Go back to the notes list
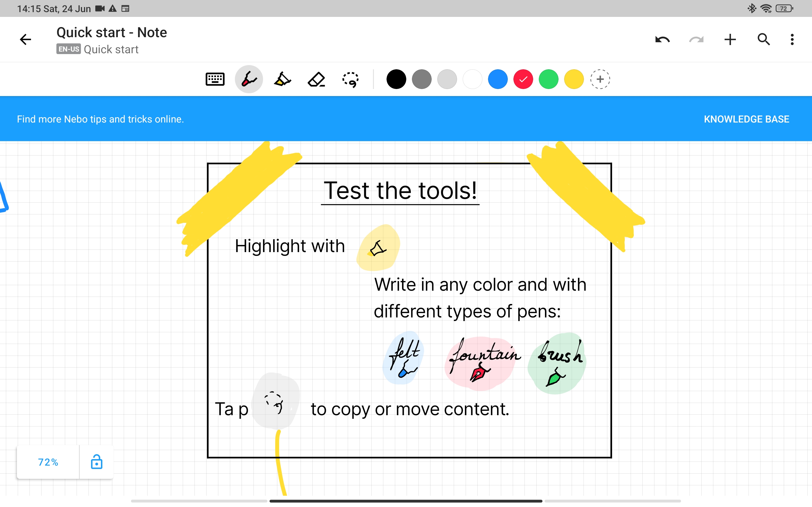The height and width of the screenshot is (507, 812). coord(25,39)
